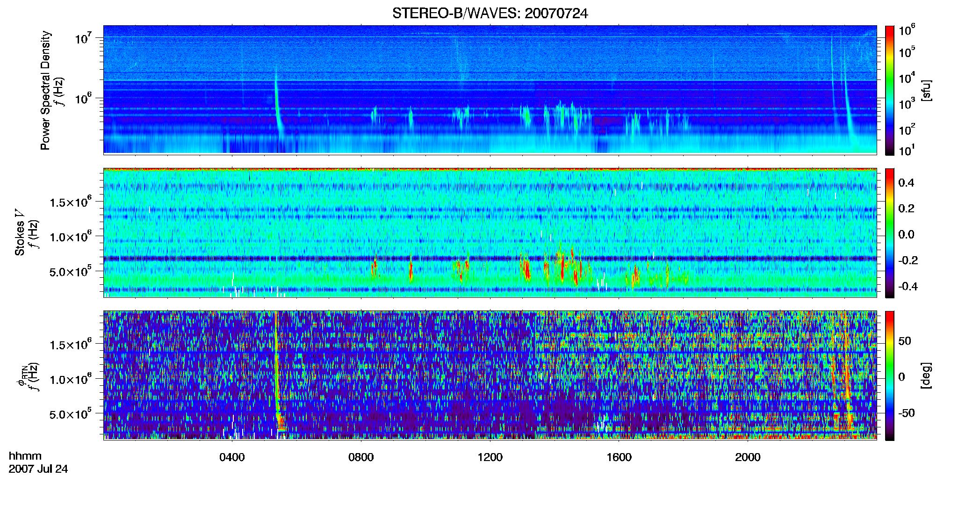Click the 10^3 label on the sfu colorbar
The width and height of the screenshot is (980, 505).
click(907, 104)
